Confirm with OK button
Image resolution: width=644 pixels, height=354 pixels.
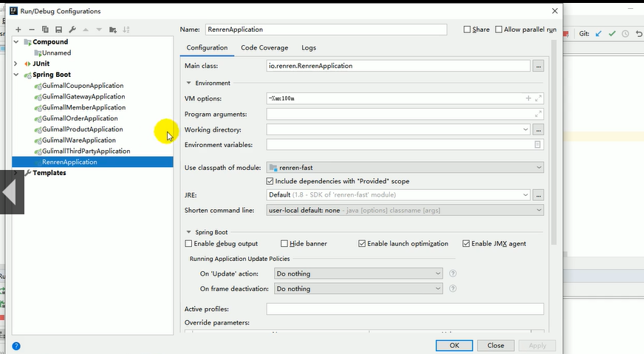(x=454, y=345)
